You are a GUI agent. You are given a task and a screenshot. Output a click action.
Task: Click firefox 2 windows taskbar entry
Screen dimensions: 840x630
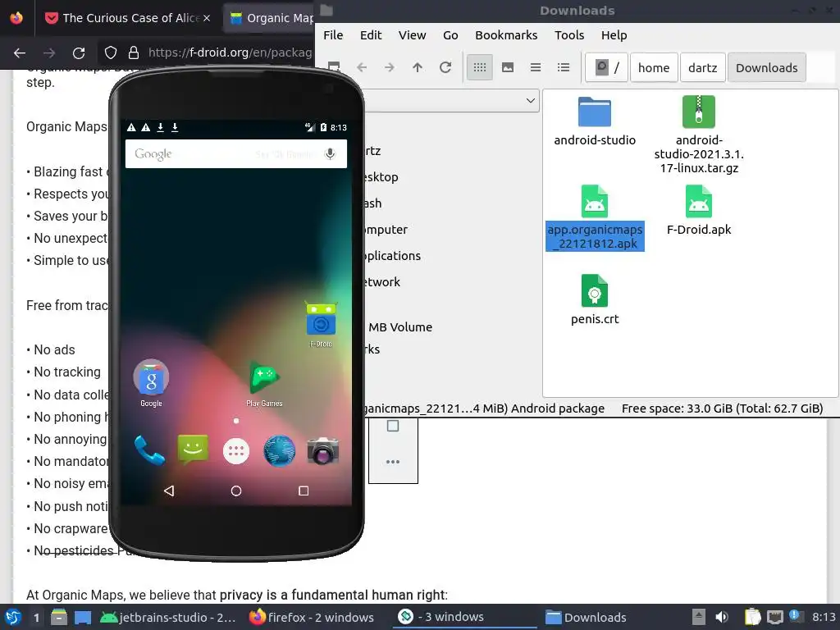click(x=311, y=617)
